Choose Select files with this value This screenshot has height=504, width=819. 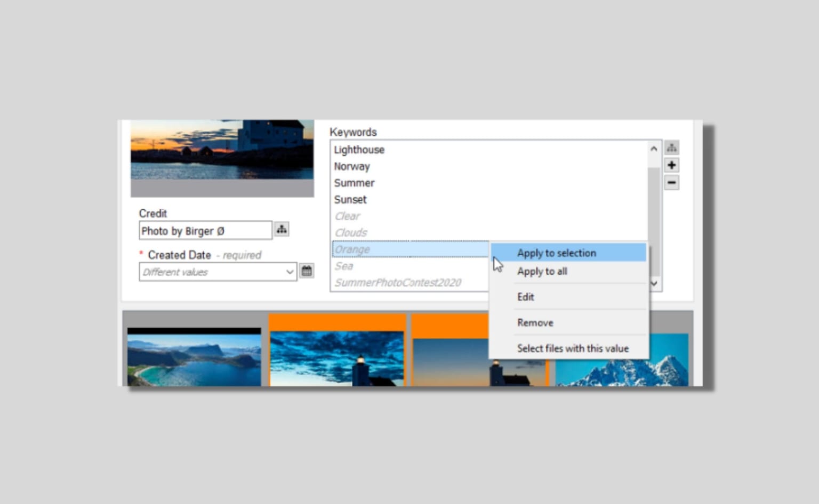(x=568, y=348)
